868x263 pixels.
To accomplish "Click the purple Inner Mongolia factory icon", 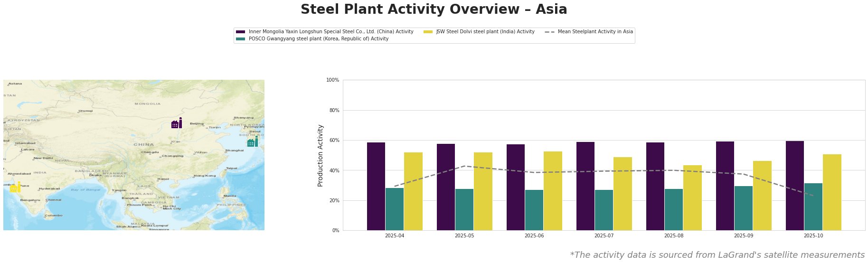I will 177,123.
